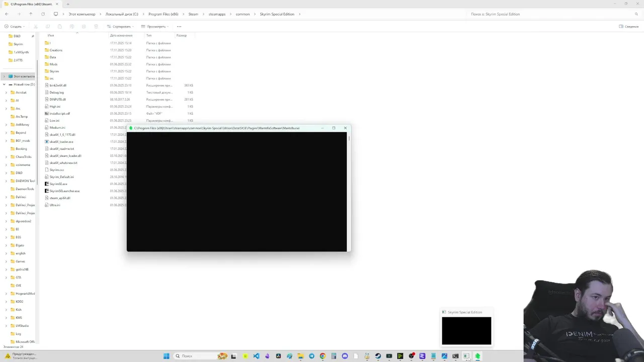Go up one folder level
The width and height of the screenshot is (644, 362).
[x=31, y=14]
